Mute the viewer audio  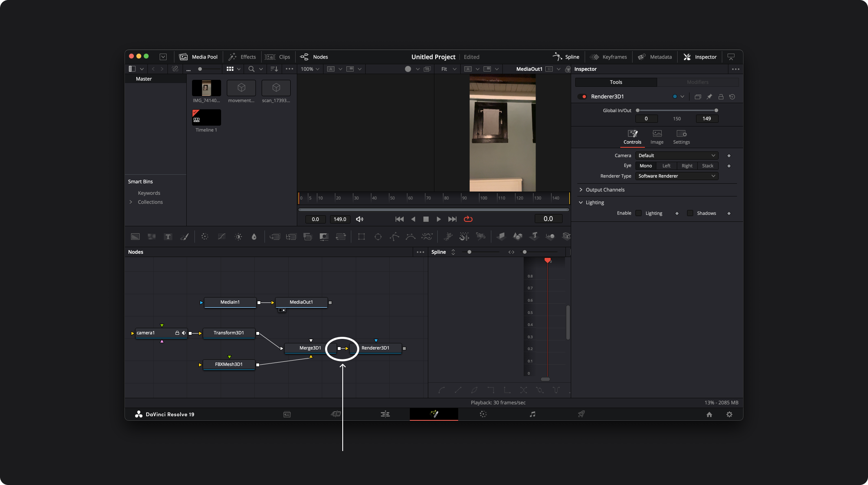click(x=359, y=219)
